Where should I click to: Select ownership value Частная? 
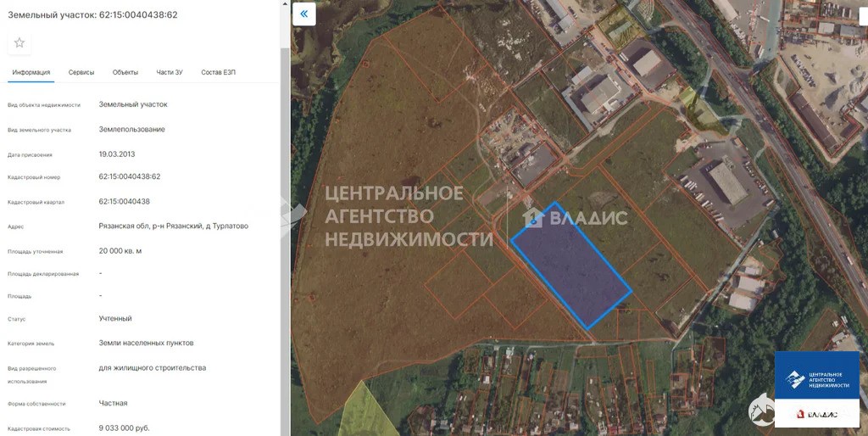point(113,403)
